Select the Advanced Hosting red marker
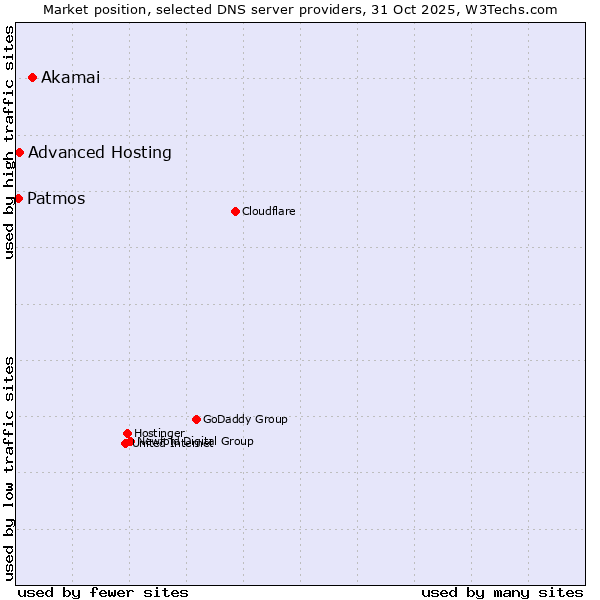Image resolution: width=600 pixels, height=600 pixels. [x=19, y=153]
